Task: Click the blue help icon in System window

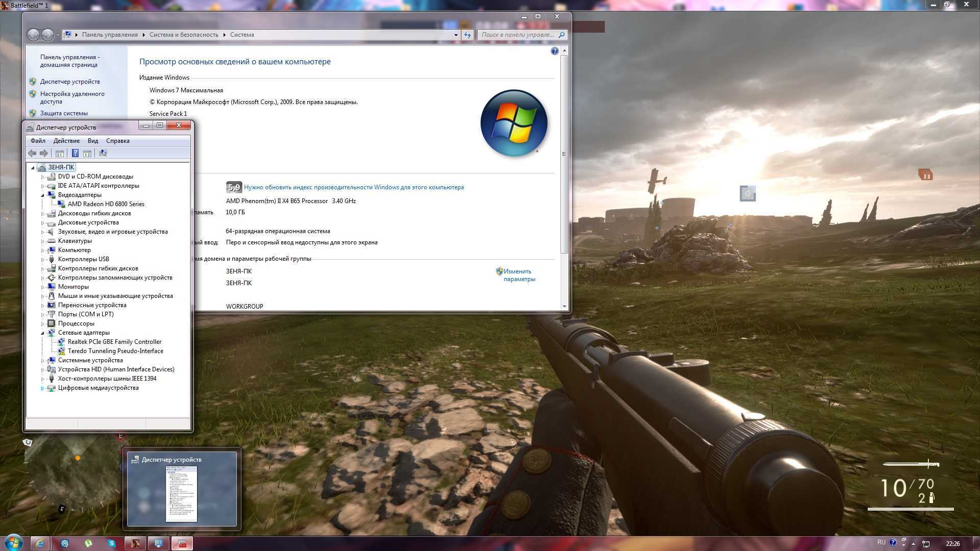Action: (555, 51)
